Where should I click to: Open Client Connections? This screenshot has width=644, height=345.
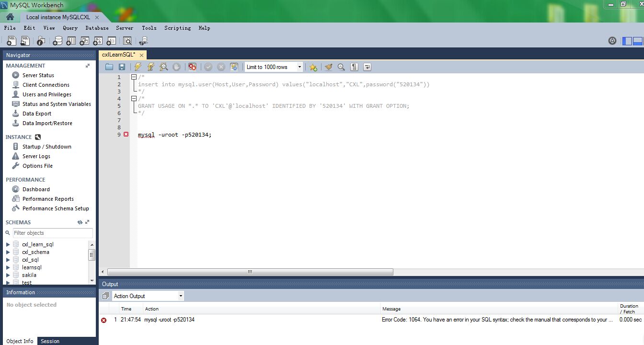pyautogui.click(x=46, y=85)
